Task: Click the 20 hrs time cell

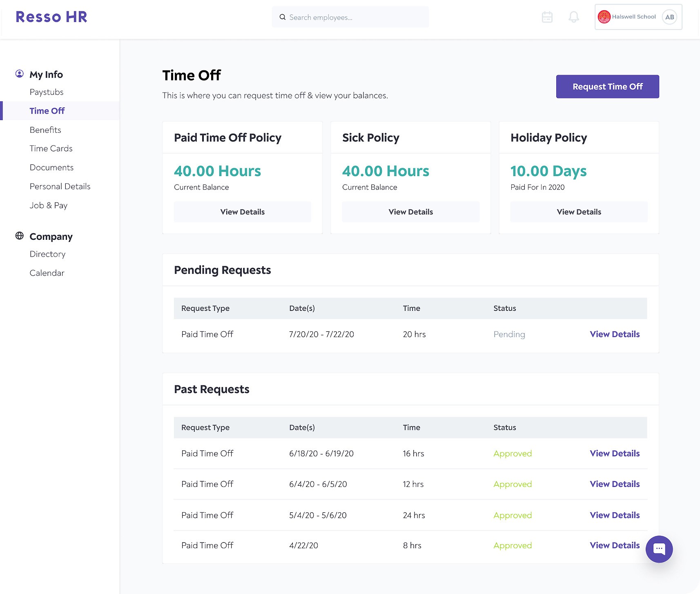Action: coord(414,334)
